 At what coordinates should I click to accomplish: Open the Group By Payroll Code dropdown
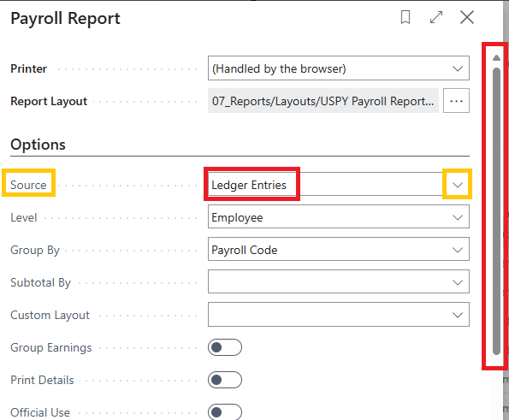[x=339, y=249]
